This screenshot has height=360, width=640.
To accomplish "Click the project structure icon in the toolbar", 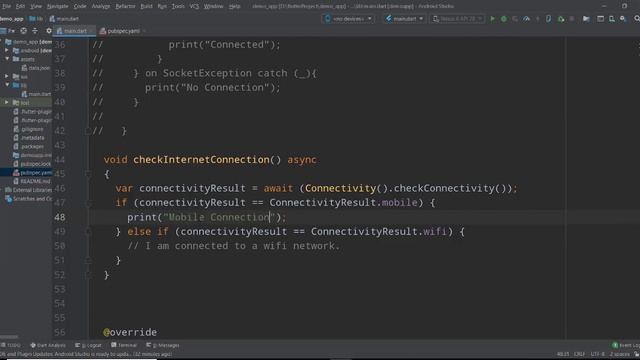I will (586, 19).
